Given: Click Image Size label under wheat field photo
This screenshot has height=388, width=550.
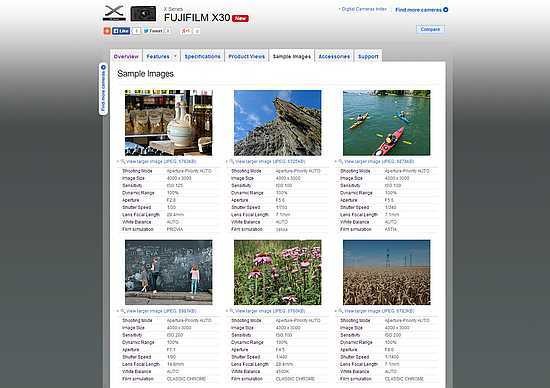Looking at the screenshot, I should (351, 328).
